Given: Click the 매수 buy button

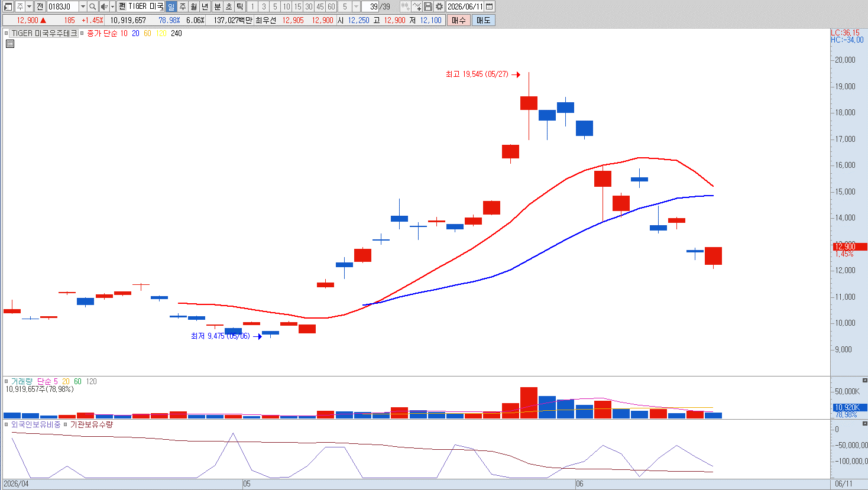Looking at the screenshot, I should click(458, 20).
